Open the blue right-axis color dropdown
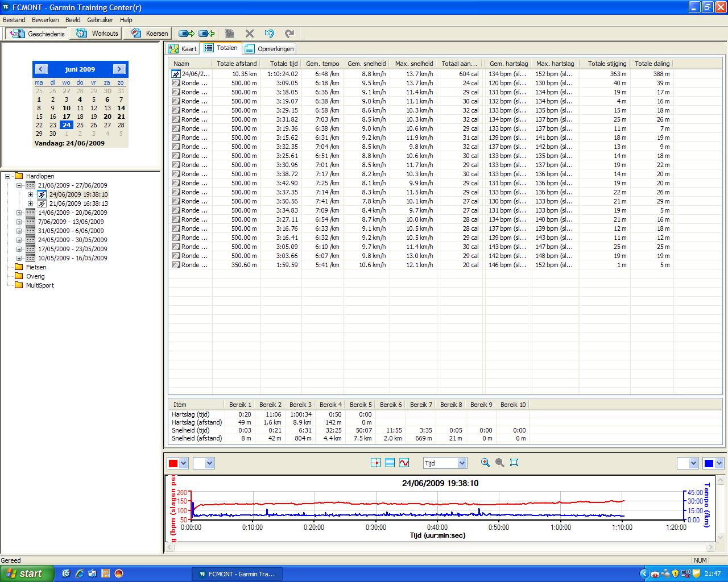Image resolution: width=728 pixels, height=582 pixels. (x=719, y=463)
